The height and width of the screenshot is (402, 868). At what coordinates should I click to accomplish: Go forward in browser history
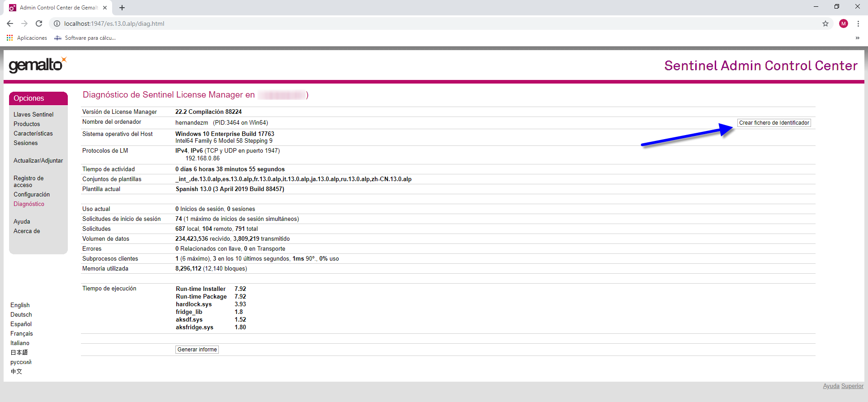tap(24, 23)
